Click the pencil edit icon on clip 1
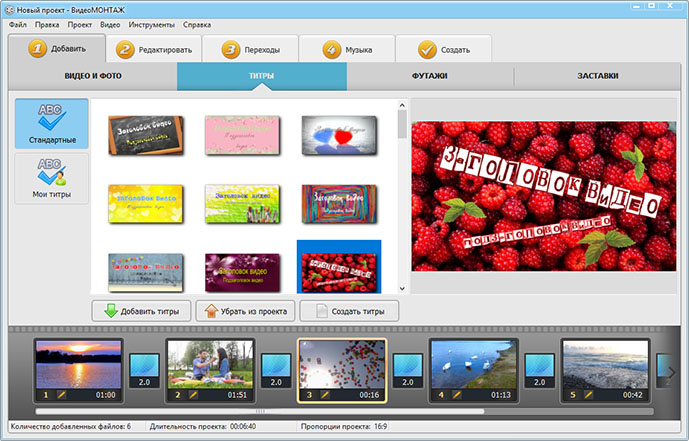 (x=62, y=395)
